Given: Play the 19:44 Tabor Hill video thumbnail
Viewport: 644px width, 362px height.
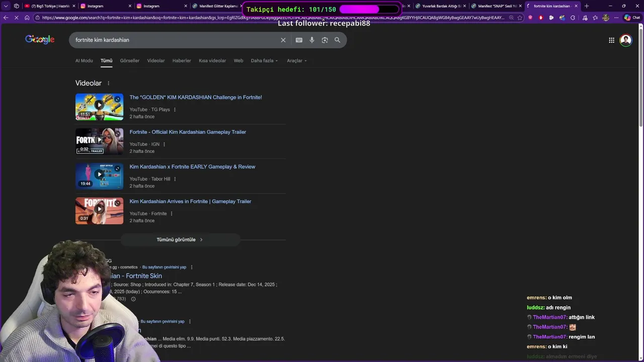Looking at the screenshot, I should pyautogui.click(x=99, y=176).
